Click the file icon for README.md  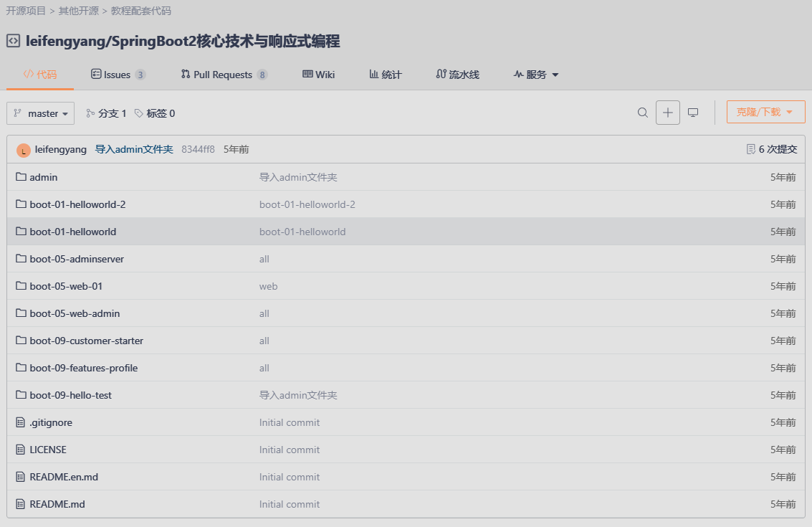coord(20,504)
